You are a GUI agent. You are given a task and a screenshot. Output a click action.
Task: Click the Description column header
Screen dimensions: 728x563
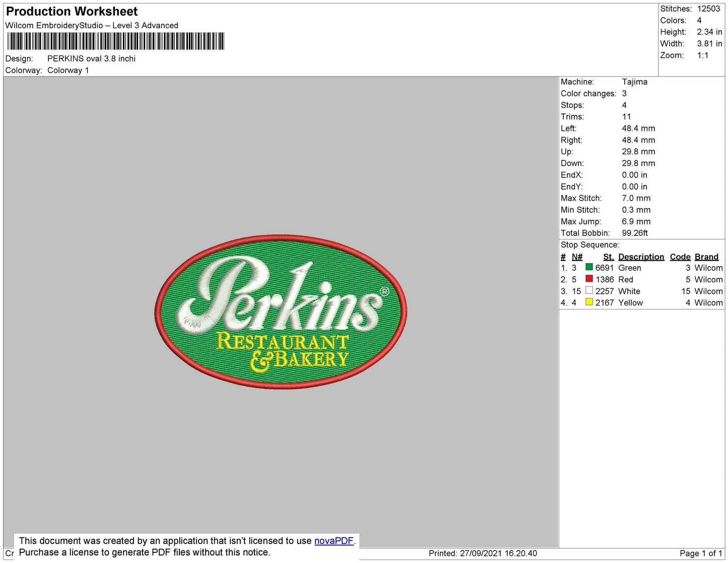[x=641, y=257]
